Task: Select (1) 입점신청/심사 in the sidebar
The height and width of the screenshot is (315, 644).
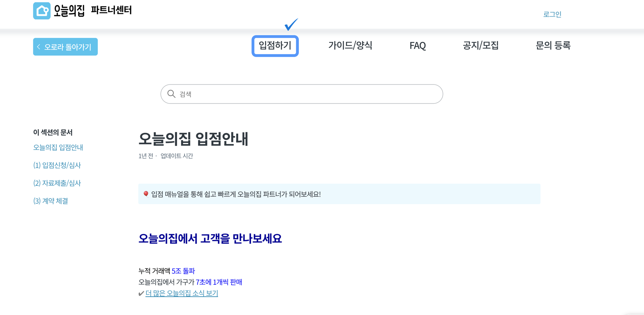Action: click(57, 165)
